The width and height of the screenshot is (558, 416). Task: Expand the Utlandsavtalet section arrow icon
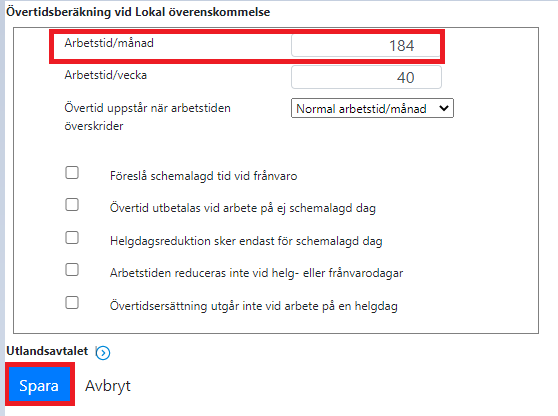[103, 353]
